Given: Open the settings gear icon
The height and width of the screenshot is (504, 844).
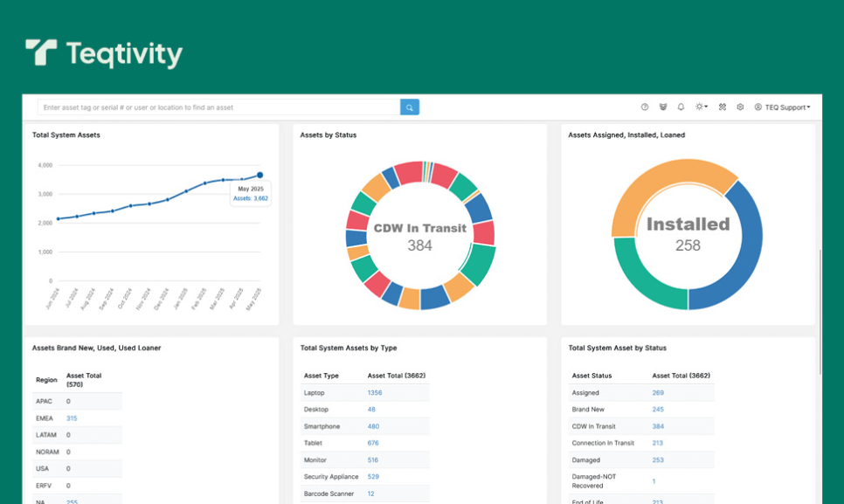Looking at the screenshot, I should 740,107.
